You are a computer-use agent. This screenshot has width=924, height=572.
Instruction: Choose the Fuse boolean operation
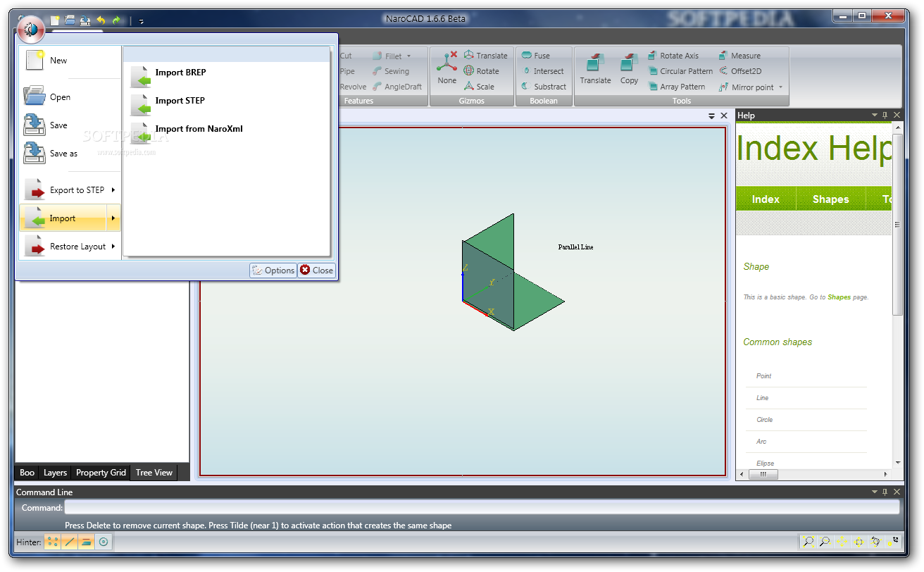tap(535, 56)
